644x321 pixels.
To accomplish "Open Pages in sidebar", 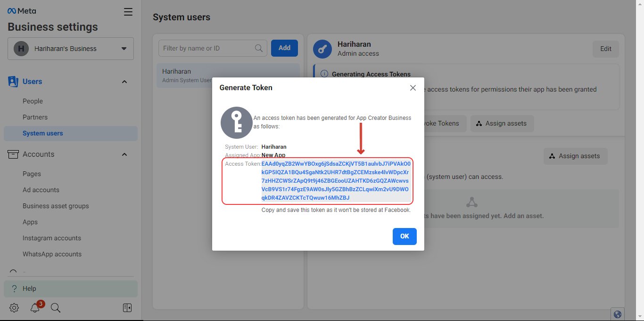I will pyautogui.click(x=32, y=174).
